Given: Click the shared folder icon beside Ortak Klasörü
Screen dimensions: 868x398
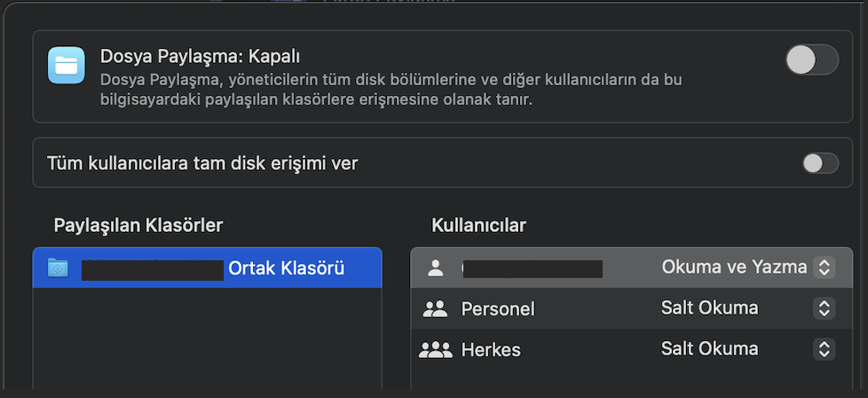Looking at the screenshot, I should [58, 267].
